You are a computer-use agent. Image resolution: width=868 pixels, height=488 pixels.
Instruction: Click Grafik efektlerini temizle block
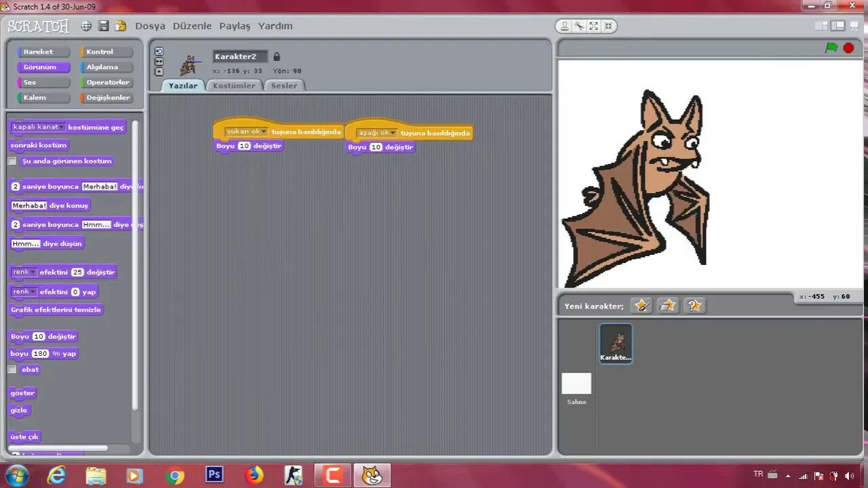click(56, 310)
